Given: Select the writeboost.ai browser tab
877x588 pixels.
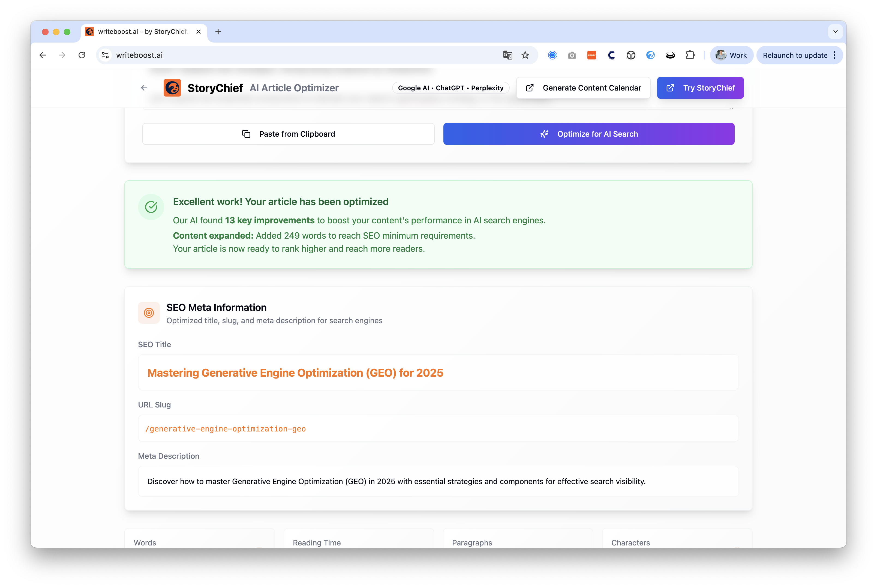Looking at the screenshot, I should [142, 32].
